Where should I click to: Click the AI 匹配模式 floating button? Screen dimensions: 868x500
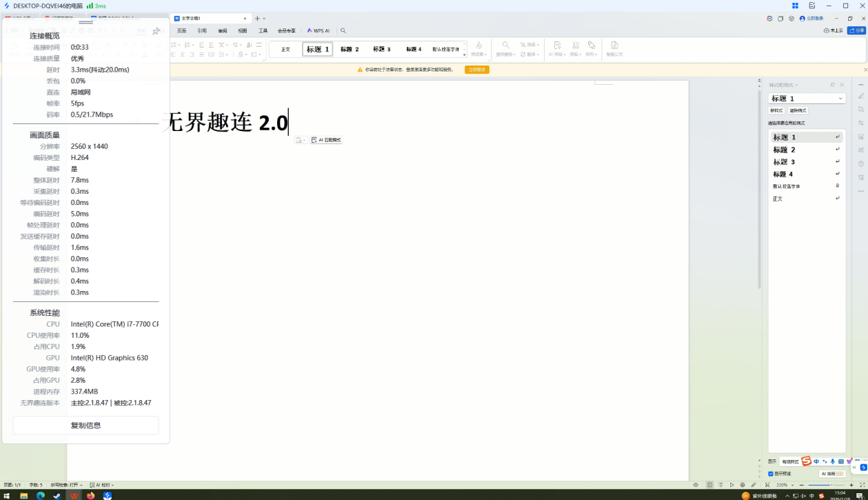326,140
